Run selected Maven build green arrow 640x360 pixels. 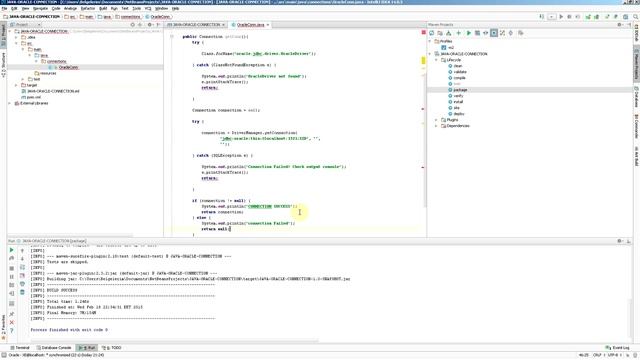tap(469, 33)
